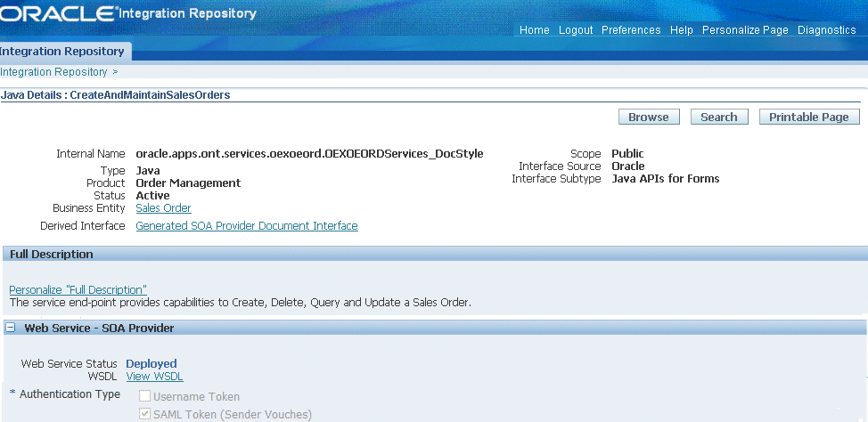The width and height of the screenshot is (868, 422).
Task: Open the View WSDL link
Action: (x=154, y=377)
